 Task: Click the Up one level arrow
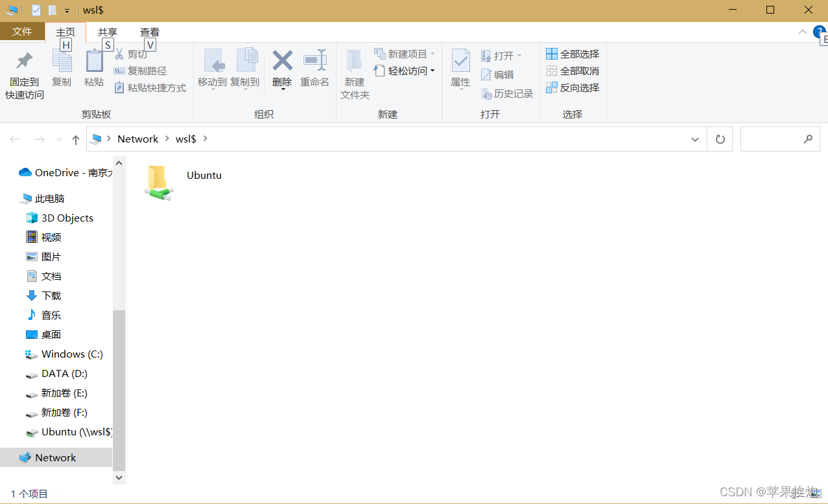coord(76,139)
